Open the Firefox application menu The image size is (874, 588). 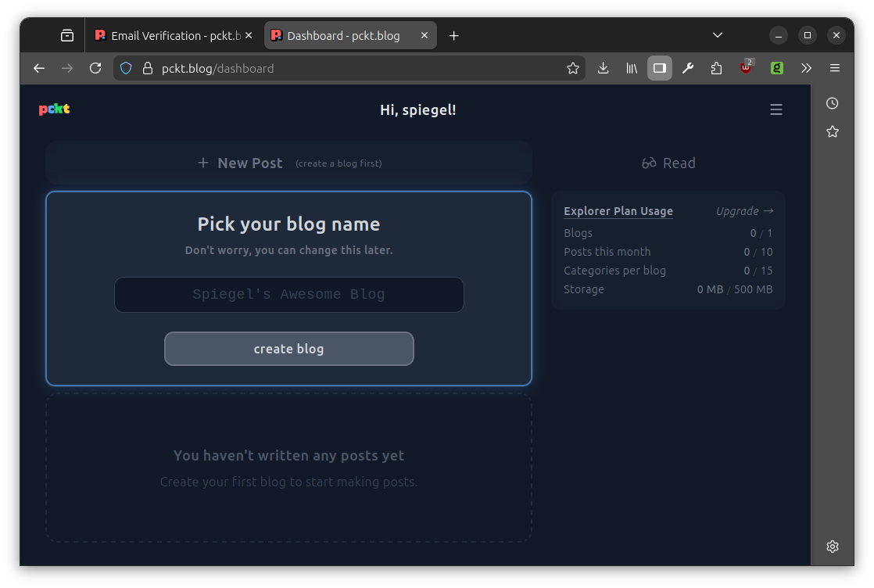coord(835,68)
